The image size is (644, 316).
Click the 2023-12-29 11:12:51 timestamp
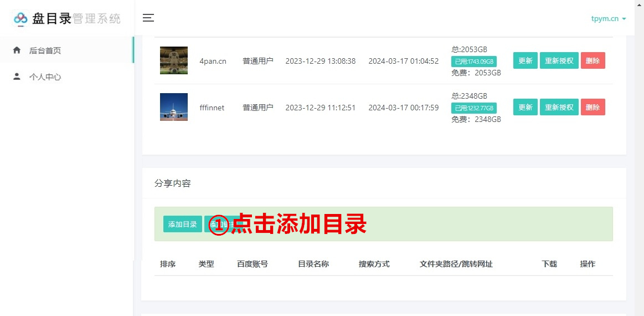point(321,108)
